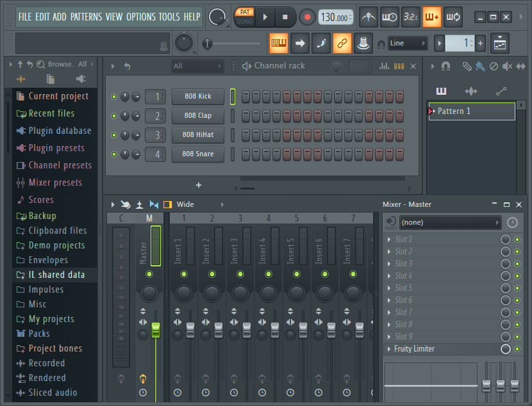Open the playlist view icon
Image resolution: width=532 pixels, height=406 pixels.
[500, 43]
